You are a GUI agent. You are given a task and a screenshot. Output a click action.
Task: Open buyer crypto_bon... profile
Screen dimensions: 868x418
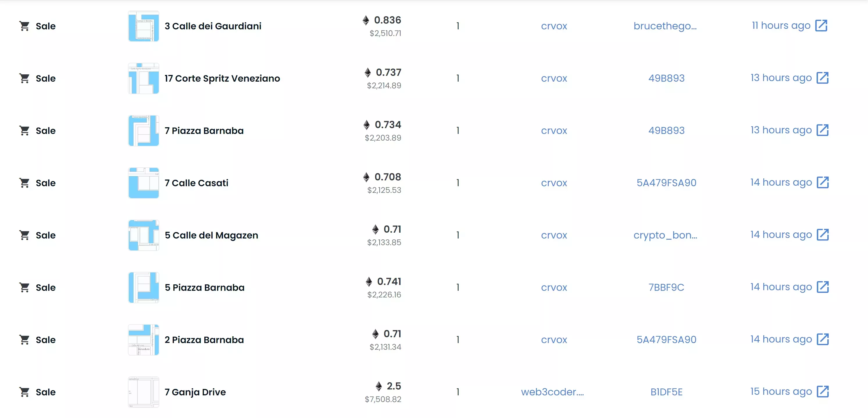pos(665,235)
